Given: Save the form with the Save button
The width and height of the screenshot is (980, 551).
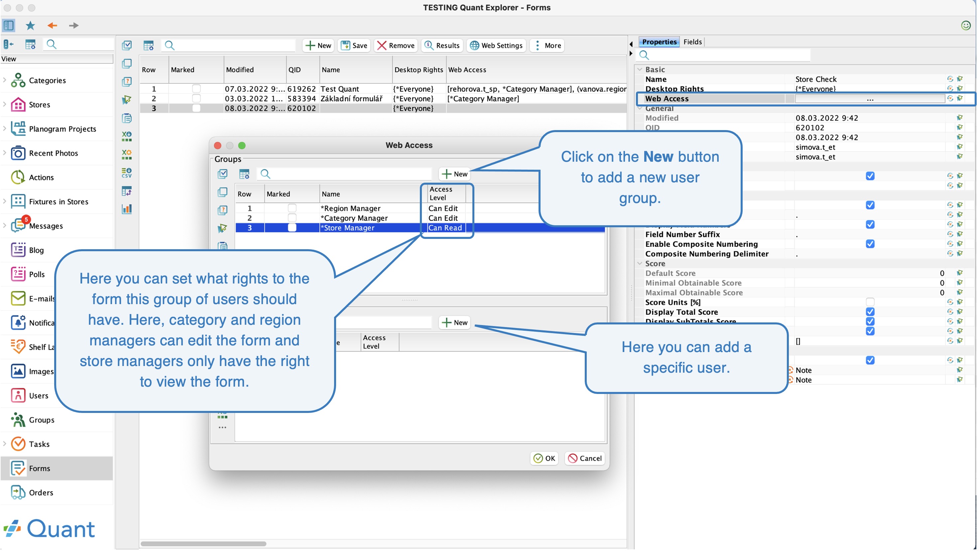Looking at the screenshot, I should (x=354, y=46).
